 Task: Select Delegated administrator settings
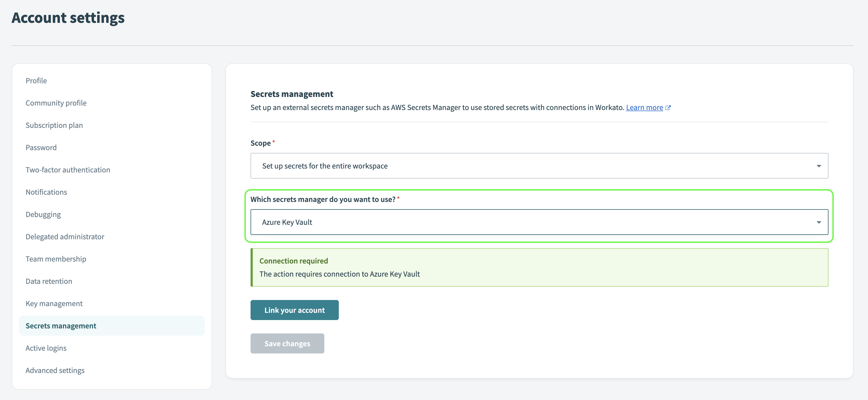tap(65, 236)
